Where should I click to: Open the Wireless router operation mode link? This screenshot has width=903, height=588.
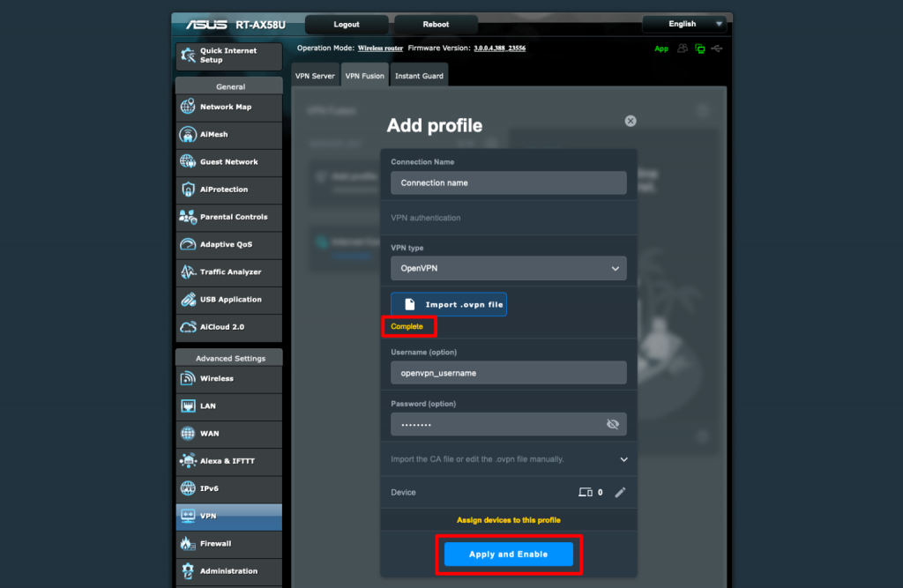click(x=380, y=48)
